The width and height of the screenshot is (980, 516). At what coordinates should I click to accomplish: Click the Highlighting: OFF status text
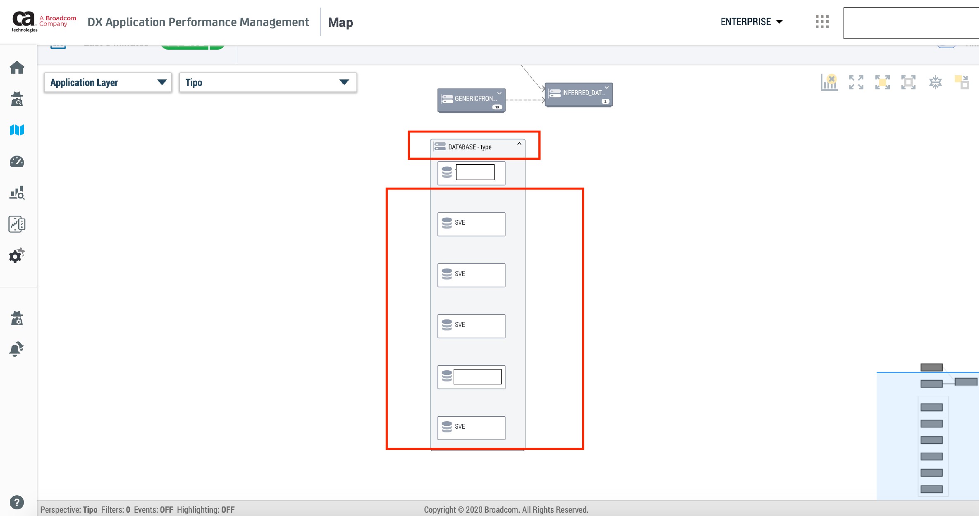point(206,510)
